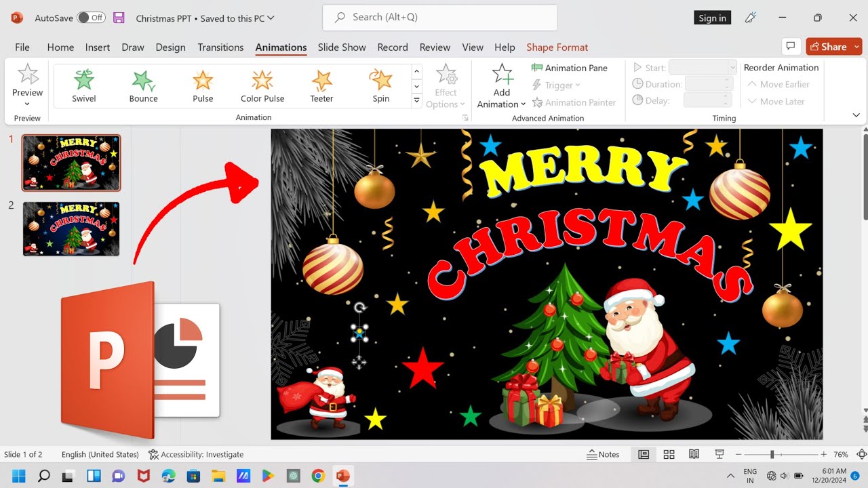The width and height of the screenshot is (868, 488).
Task: Show hidden icons in system tray
Action: tap(730, 476)
